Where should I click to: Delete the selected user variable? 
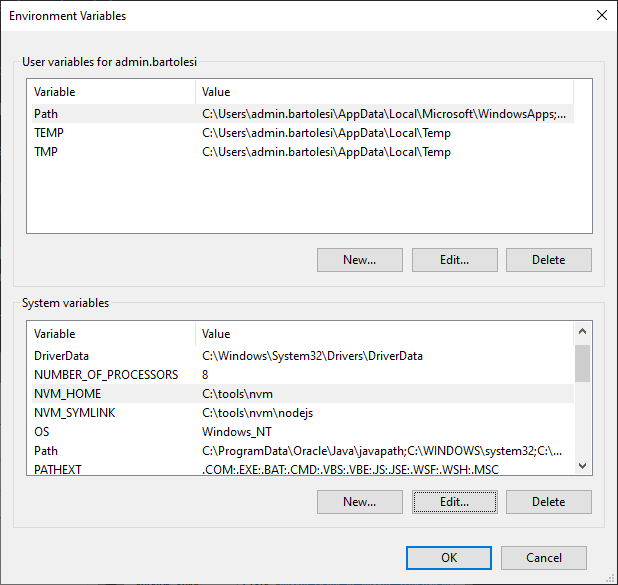pos(548,260)
